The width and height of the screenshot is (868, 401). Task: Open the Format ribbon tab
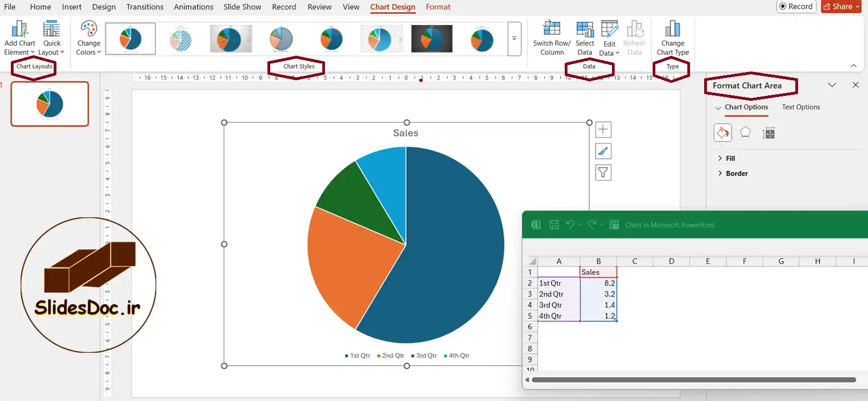(438, 7)
